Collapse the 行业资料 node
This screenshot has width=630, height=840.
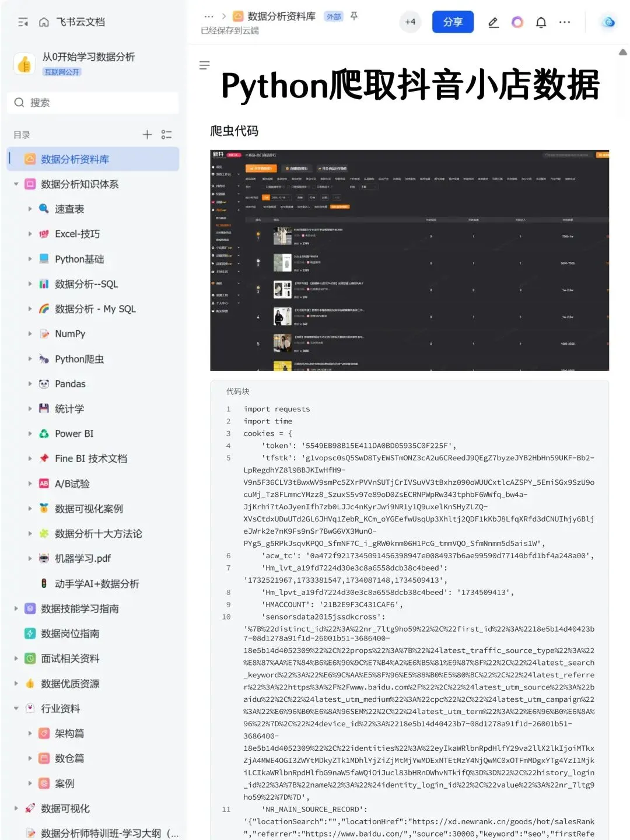(16, 709)
